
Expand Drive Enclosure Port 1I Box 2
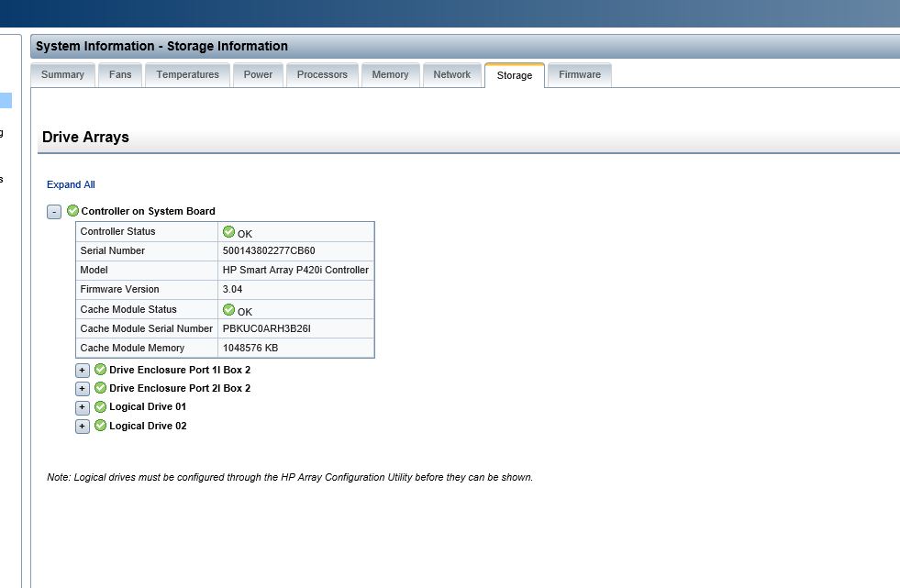83,371
